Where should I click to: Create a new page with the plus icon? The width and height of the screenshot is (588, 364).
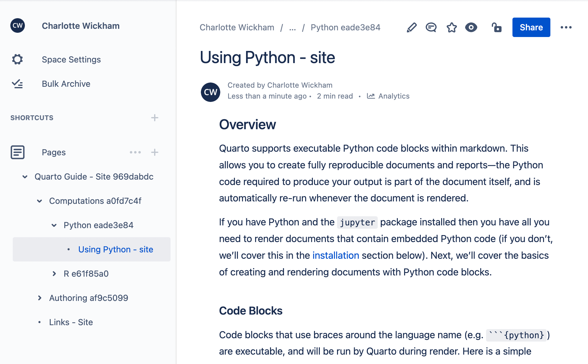155,152
